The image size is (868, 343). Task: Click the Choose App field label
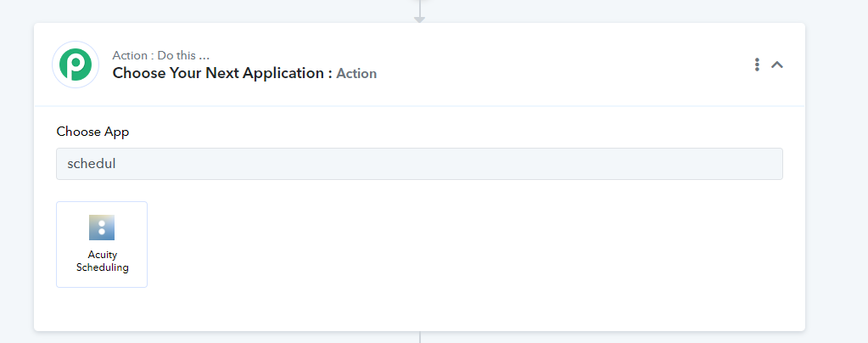pyautogui.click(x=92, y=132)
